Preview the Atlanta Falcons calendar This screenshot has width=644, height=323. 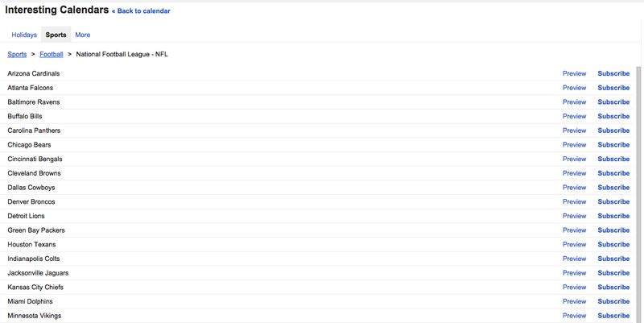click(574, 88)
